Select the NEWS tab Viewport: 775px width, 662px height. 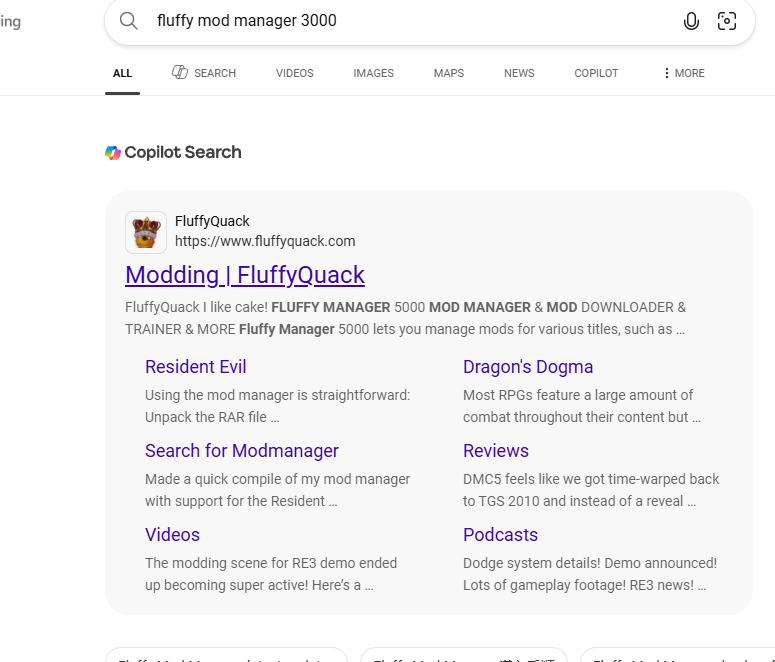(x=519, y=73)
